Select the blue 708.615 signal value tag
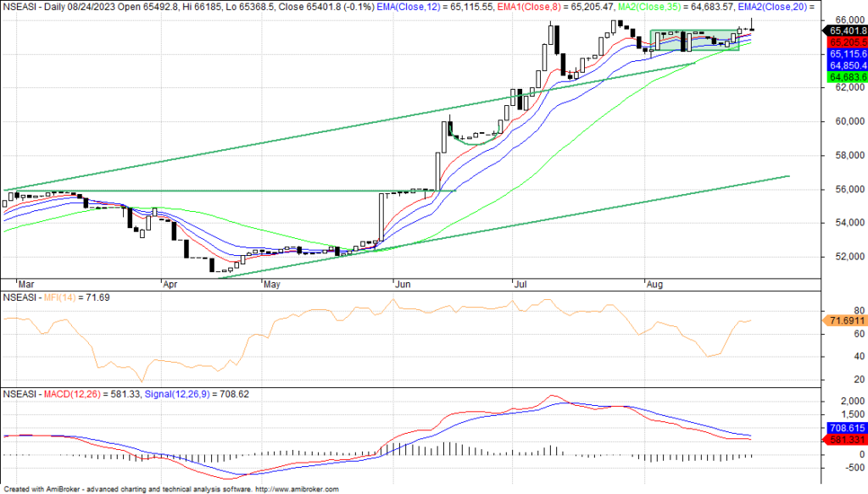868x494 pixels. pyautogui.click(x=843, y=429)
